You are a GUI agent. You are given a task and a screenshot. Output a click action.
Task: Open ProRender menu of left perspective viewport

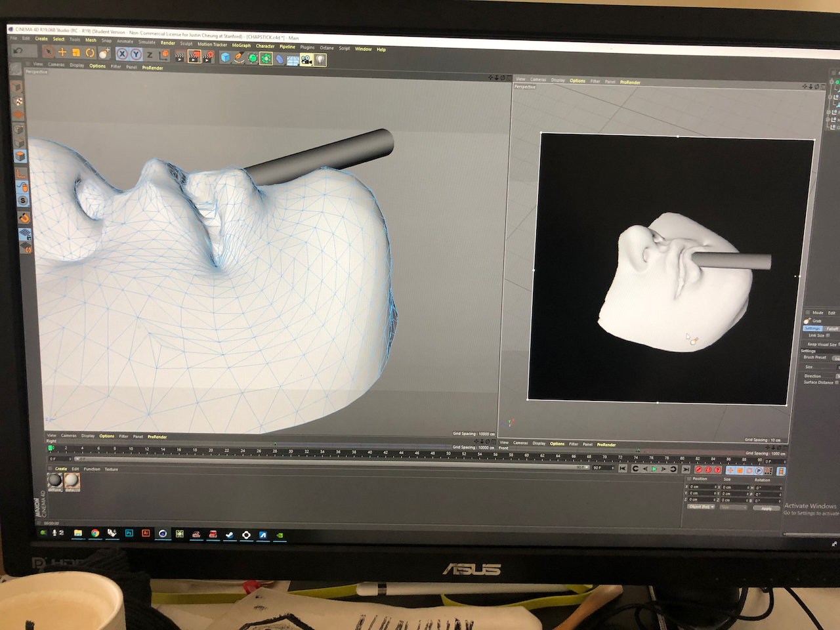[x=152, y=68]
